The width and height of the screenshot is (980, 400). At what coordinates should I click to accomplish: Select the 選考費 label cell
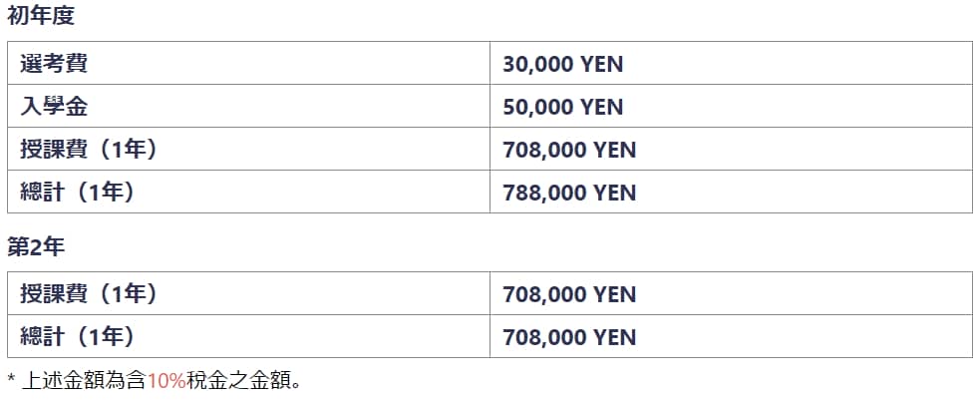(x=249, y=63)
